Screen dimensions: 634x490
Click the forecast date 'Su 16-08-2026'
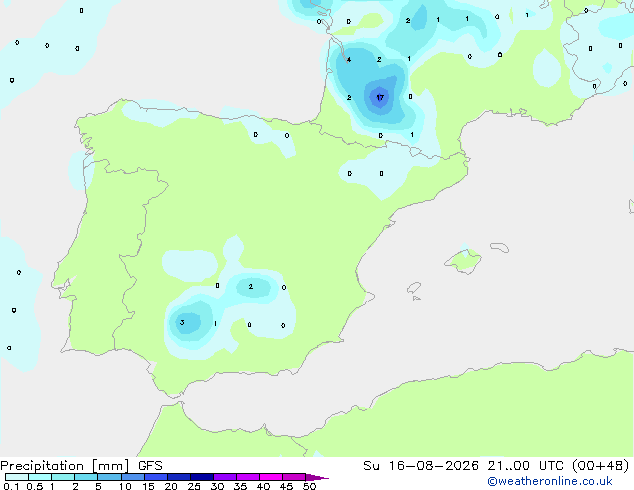point(421,466)
